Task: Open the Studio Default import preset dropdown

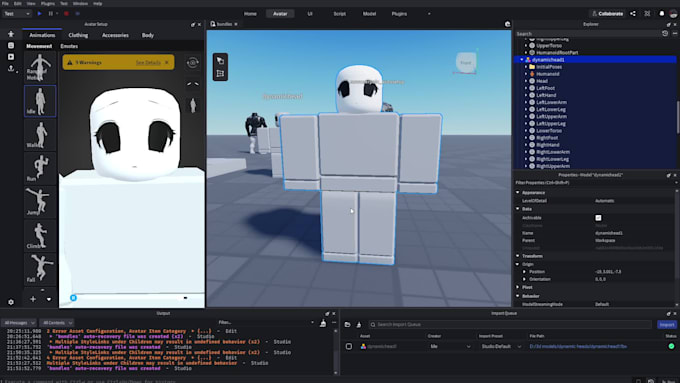Action: (501, 346)
